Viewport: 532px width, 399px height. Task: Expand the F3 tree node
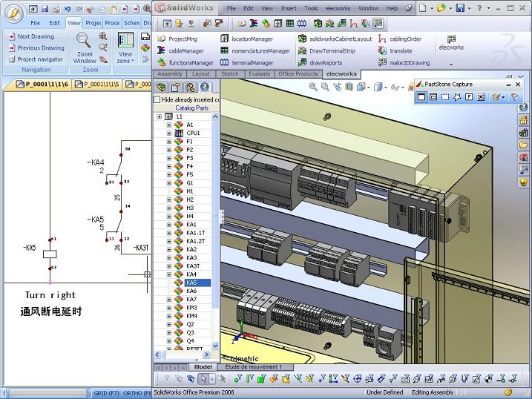(169, 158)
